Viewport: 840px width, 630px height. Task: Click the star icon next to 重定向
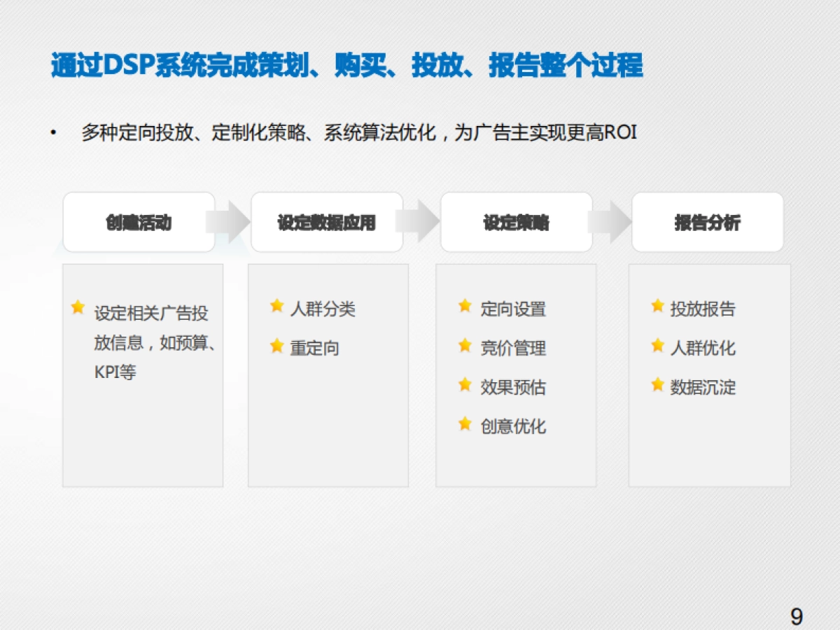[x=274, y=346]
